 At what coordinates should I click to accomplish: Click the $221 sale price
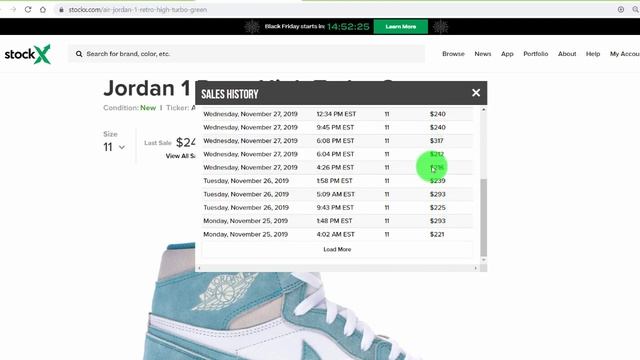(x=437, y=234)
